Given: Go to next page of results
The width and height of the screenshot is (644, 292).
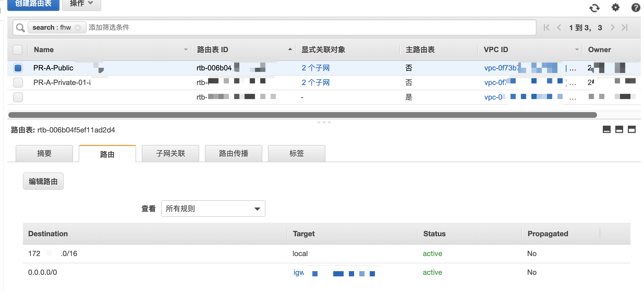Looking at the screenshot, I should [x=613, y=27].
